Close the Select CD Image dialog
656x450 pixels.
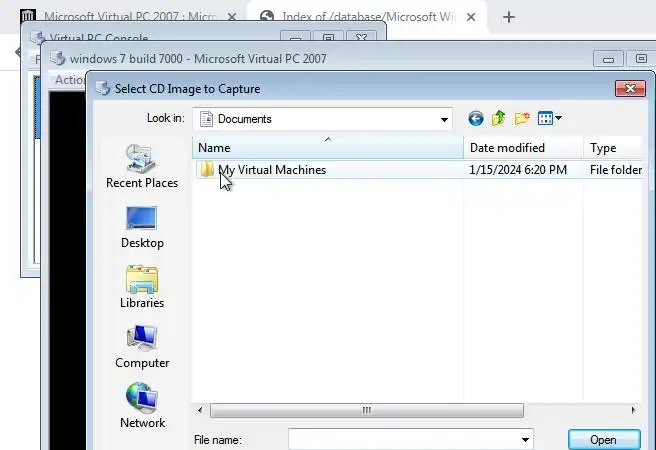point(630,88)
